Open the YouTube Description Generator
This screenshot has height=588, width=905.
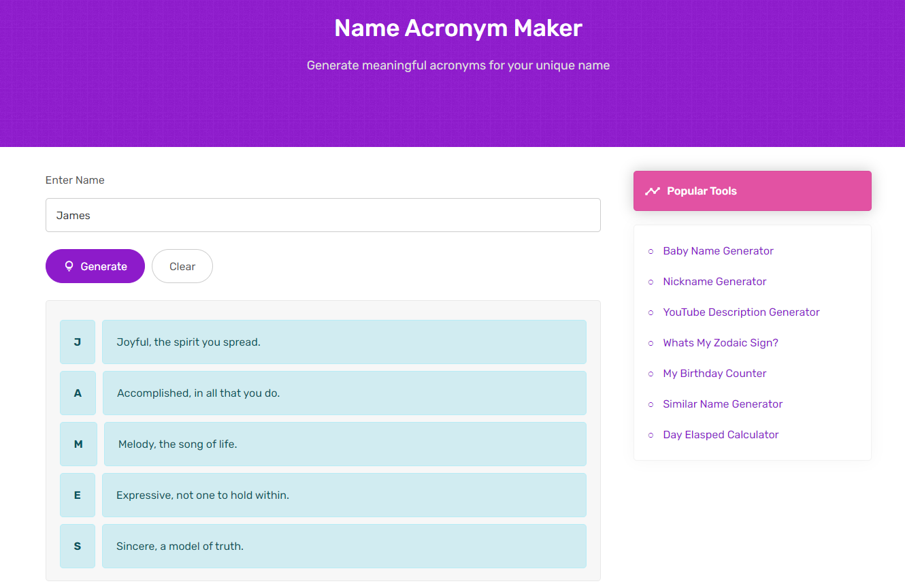(x=741, y=312)
